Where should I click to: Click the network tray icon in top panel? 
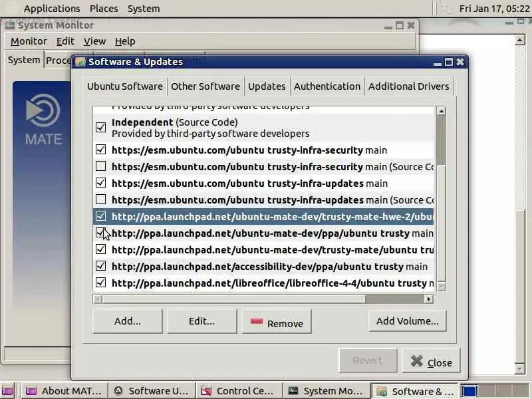[x=446, y=9]
